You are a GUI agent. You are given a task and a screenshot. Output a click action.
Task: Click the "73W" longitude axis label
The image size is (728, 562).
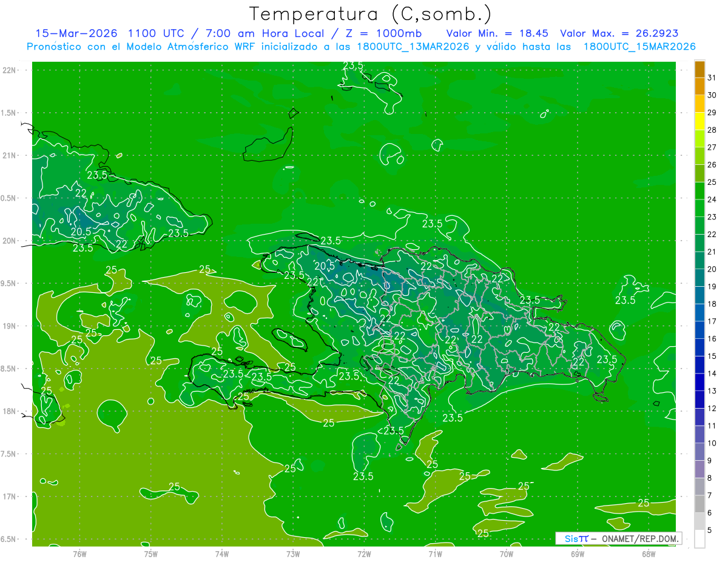point(293,554)
